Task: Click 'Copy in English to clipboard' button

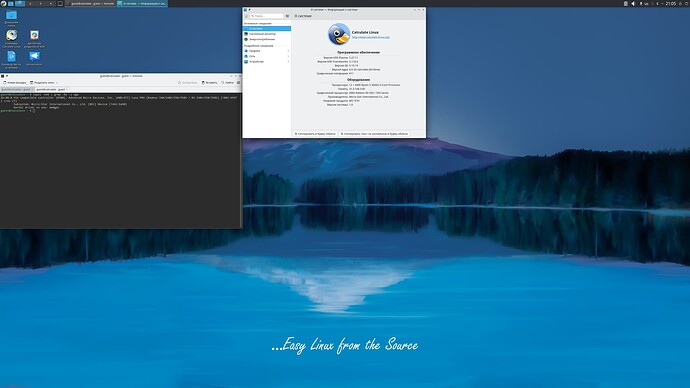Action: coord(374,133)
